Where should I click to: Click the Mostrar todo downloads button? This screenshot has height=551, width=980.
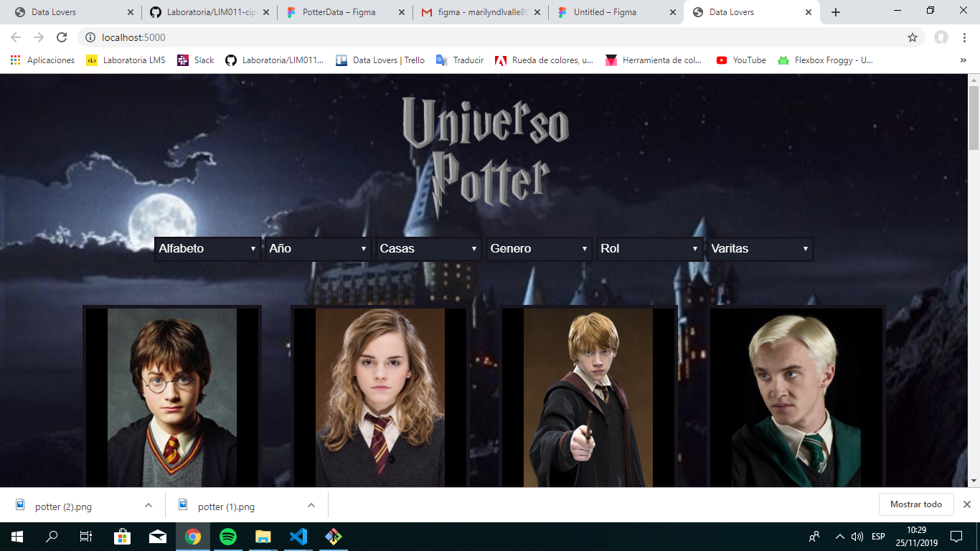tap(916, 504)
